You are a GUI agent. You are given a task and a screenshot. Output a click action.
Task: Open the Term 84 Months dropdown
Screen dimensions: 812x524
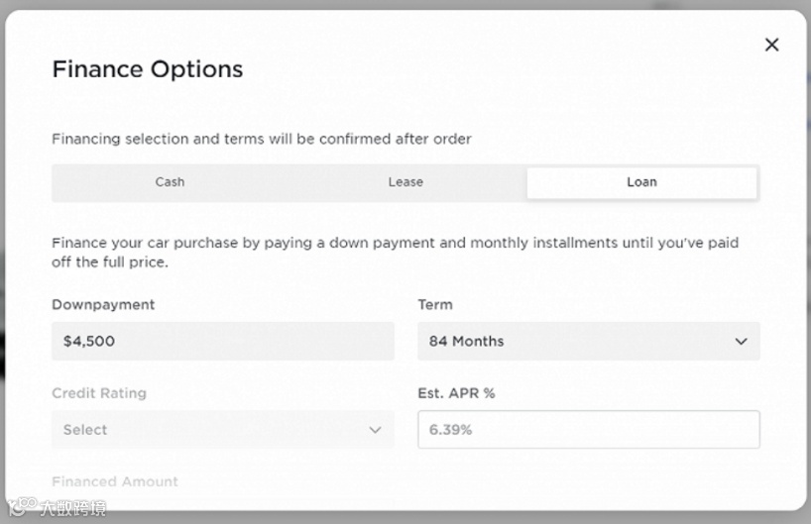(588, 341)
